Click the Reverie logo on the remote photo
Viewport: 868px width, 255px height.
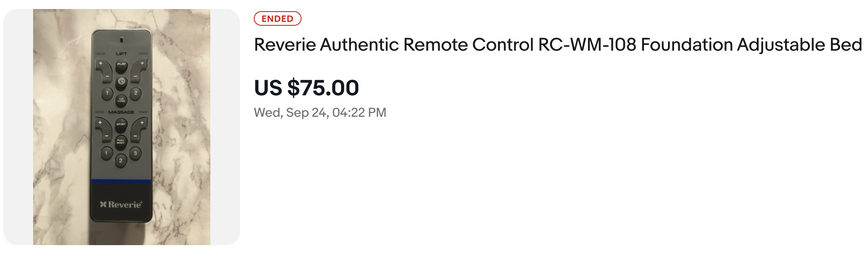121,204
